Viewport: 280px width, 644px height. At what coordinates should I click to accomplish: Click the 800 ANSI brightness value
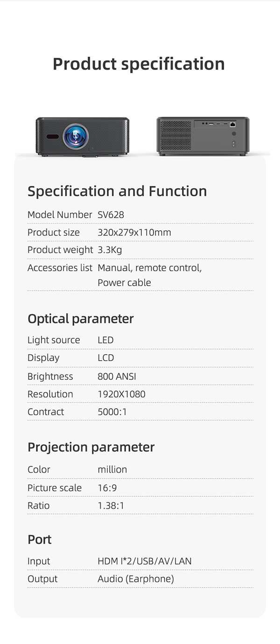click(x=117, y=377)
